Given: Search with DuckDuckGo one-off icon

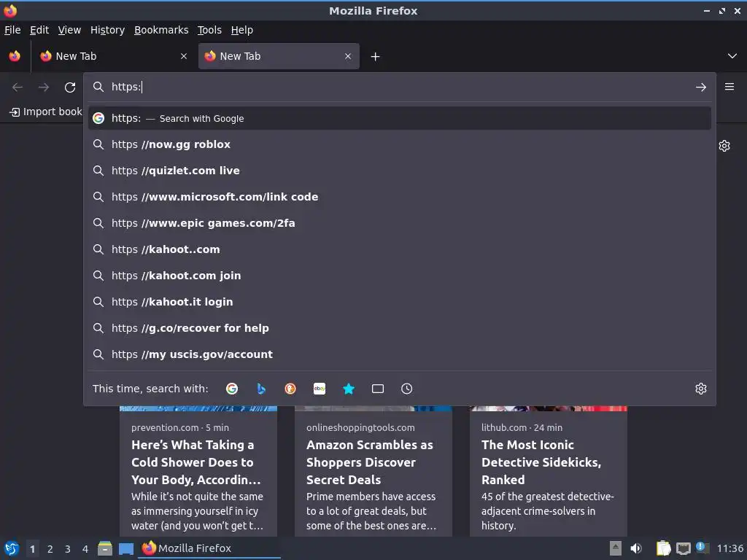Looking at the screenshot, I should [290, 389].
